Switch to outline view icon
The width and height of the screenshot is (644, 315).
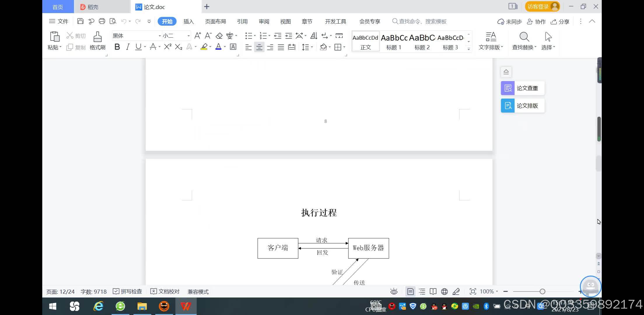422,291
